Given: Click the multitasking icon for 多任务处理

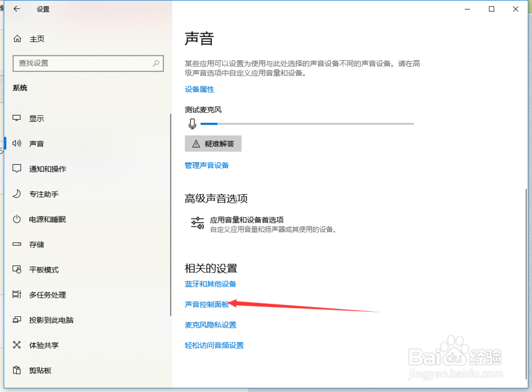Looking at the screenshot, I should pyautogui.click(x=16, y=294).
